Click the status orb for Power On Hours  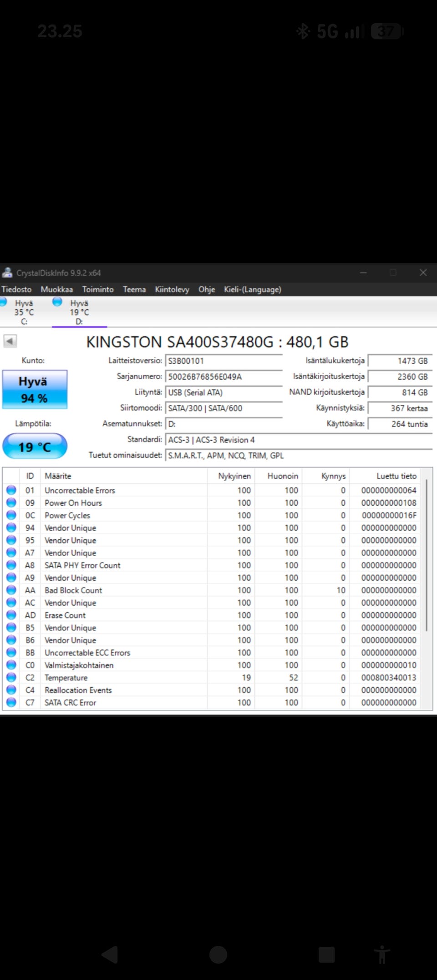click(11, 503)
